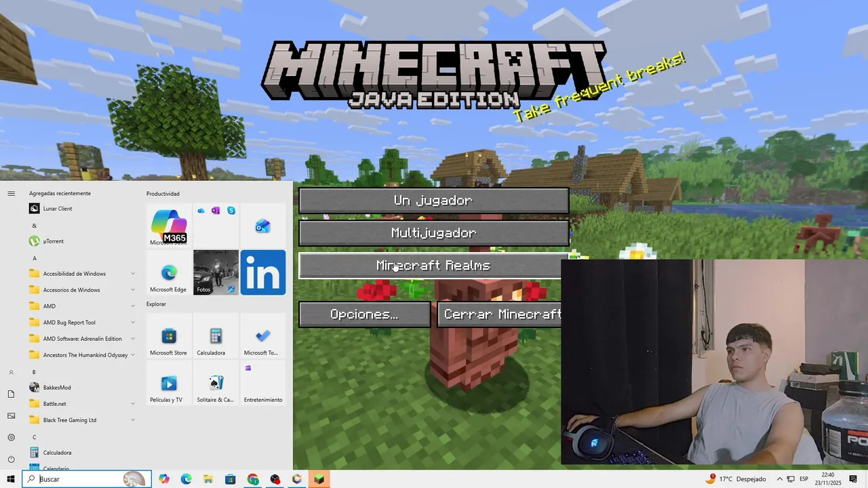Open BakkesMod from the app list
868x488 pixels.
coord(81,388)
